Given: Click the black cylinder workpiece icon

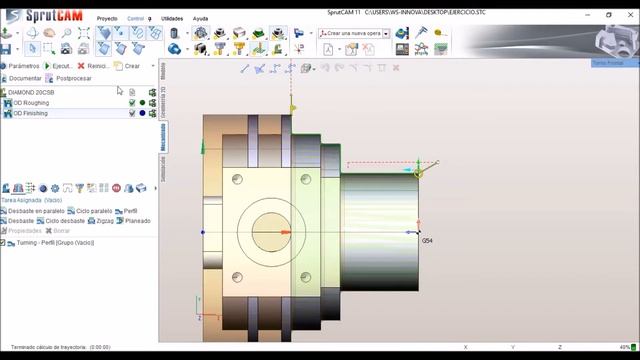Looking at the screenshot, I should (175, 33).
